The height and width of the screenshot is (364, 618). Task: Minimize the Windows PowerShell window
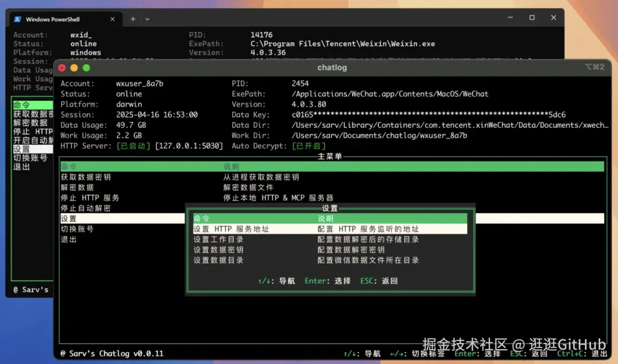point(510,18)
